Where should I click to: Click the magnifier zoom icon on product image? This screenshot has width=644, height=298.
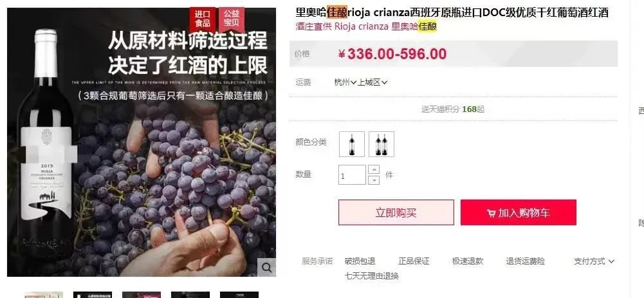(266, 268)
